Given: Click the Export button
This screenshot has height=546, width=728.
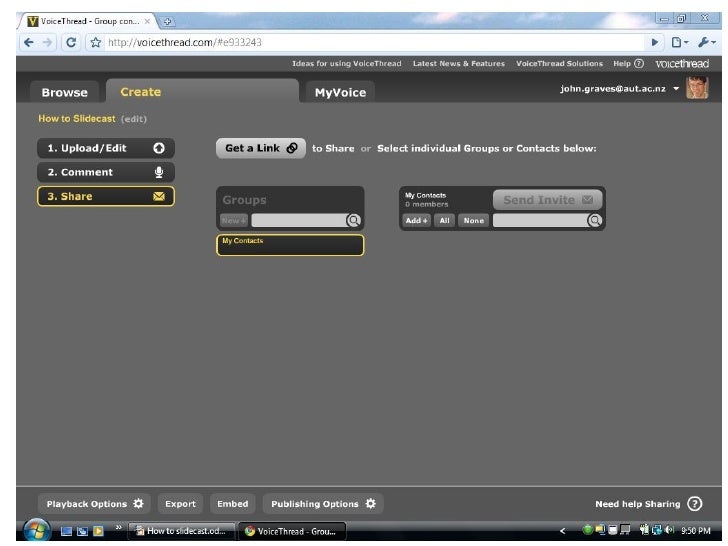Looking at the screenshot, I should 180,504.
